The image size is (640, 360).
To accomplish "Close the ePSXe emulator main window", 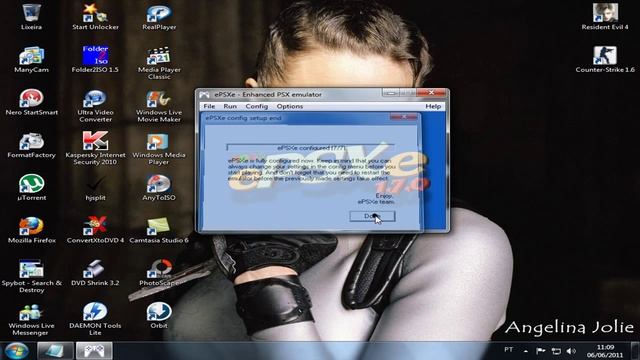I will [x=431, y=93].
